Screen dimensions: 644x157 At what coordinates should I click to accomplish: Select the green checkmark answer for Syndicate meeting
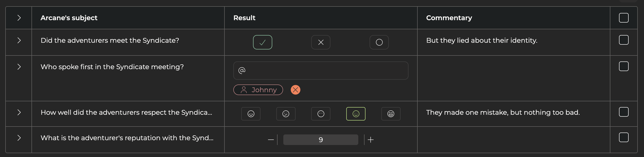(x=262, y=42)
